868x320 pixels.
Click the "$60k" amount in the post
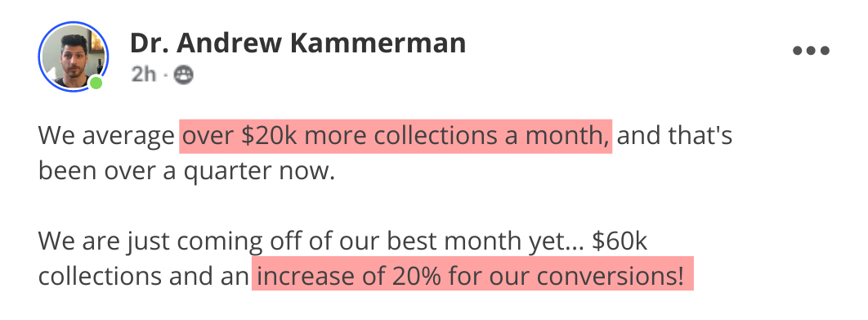[x=620, y=241]
